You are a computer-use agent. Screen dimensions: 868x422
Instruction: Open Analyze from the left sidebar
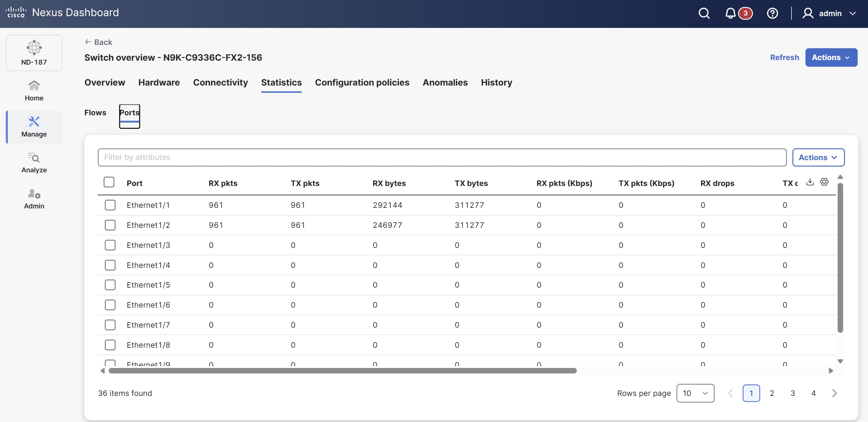coord(34,163)
